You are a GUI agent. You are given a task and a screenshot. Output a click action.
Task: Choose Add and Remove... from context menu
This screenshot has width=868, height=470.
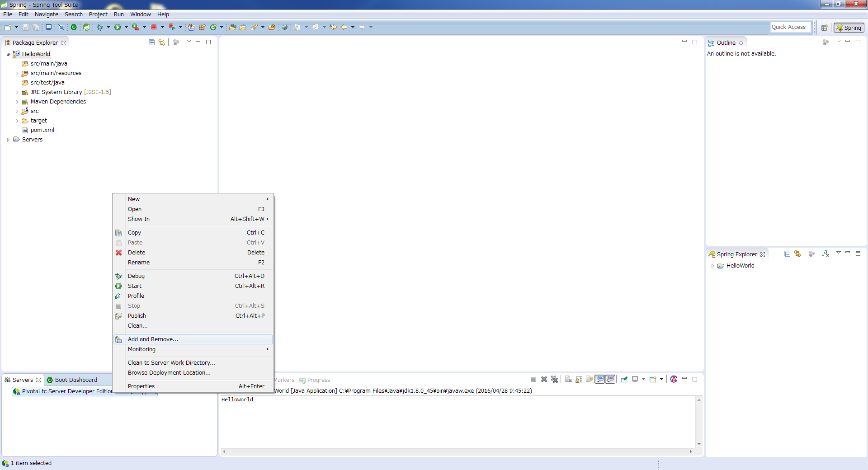[153, 339]
